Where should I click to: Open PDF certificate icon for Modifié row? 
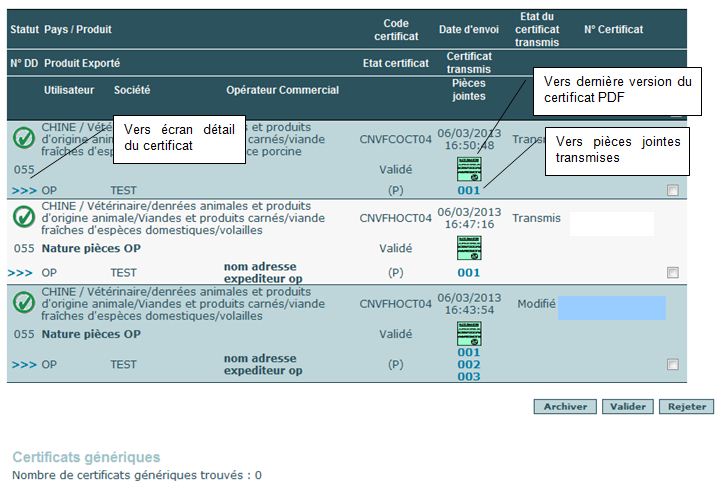point(469,333)
